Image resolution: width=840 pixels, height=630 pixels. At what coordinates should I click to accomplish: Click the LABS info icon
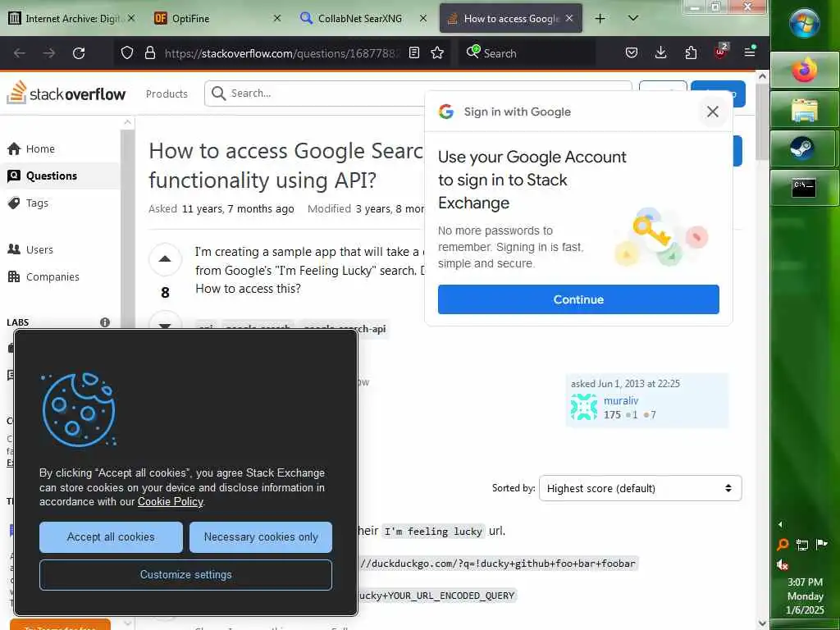105,322
